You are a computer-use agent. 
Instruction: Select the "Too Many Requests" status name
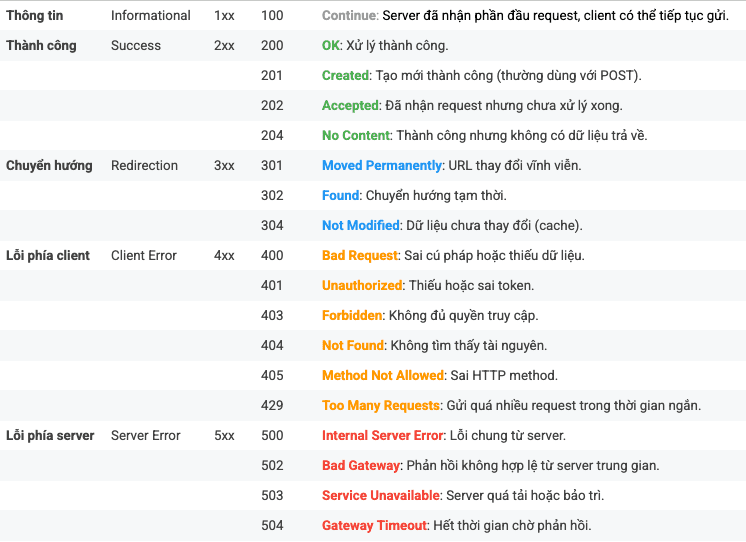pos(381,406)
